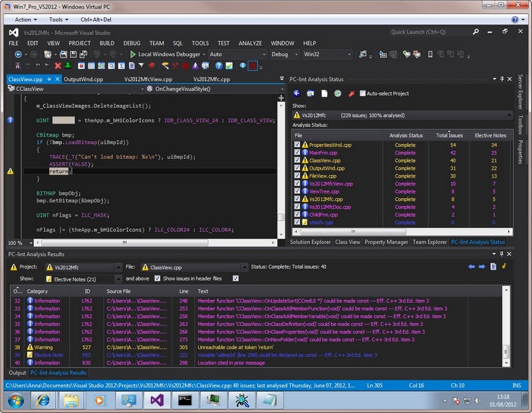Open the Win32 platform dropdown
The height and width of the screenshot is (413, 532).
click(x=327, y=55)
